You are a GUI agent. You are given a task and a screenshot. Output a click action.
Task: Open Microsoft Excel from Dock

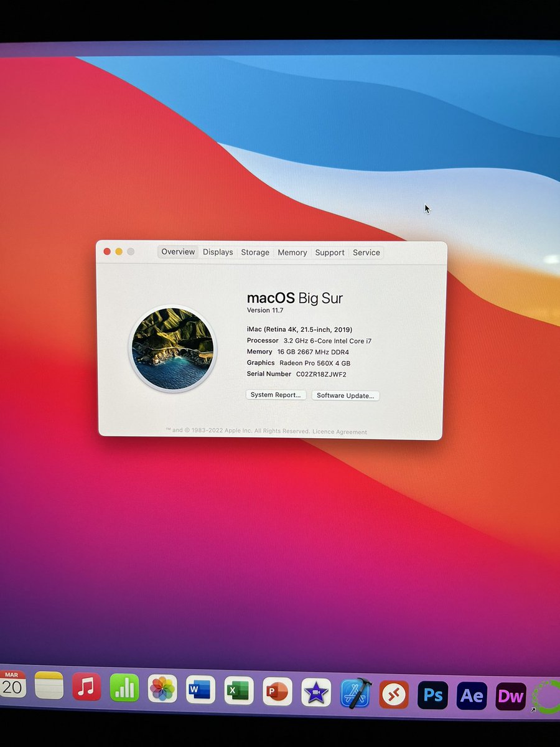[x=239, y=691]
